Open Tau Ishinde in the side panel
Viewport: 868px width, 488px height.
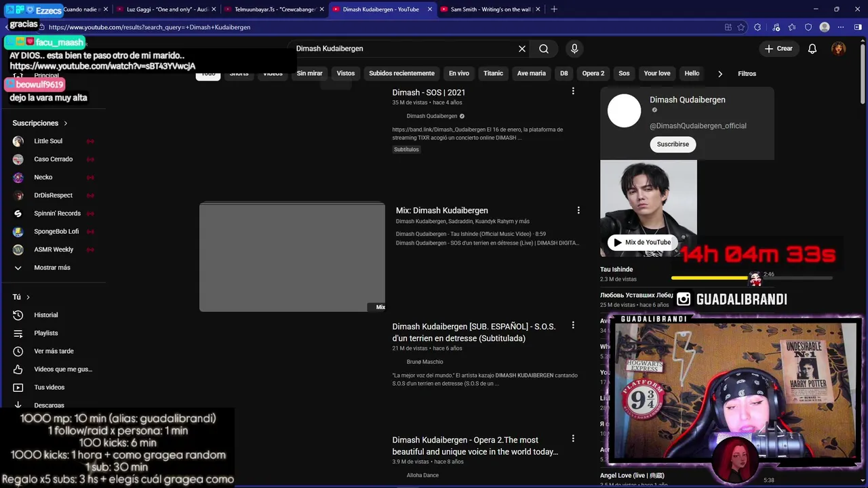click(x=616, y=269)
